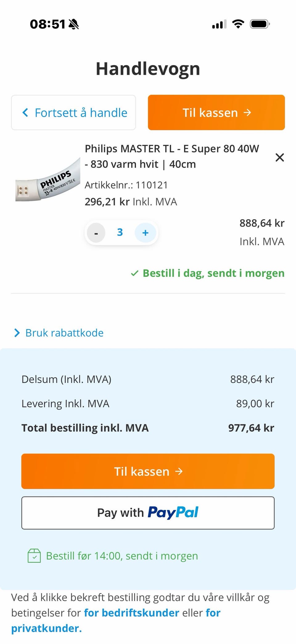The height and width of the screenshot is (644, 296).
Task: Open Philips MASTER TL-E Super 80 product title
Action: pos(172,156)
